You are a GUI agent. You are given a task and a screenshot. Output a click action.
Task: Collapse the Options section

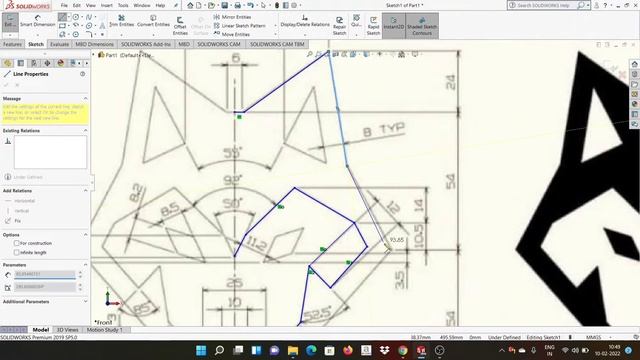[x=86, y=235]
